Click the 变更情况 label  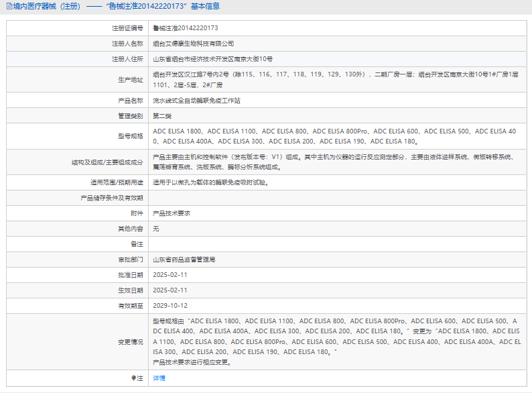(131, 342)
